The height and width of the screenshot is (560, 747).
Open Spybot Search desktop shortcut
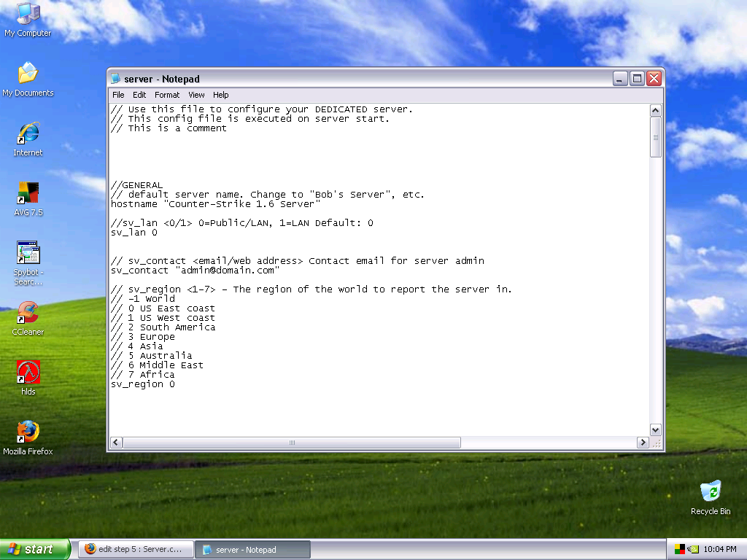coord(28,263)
